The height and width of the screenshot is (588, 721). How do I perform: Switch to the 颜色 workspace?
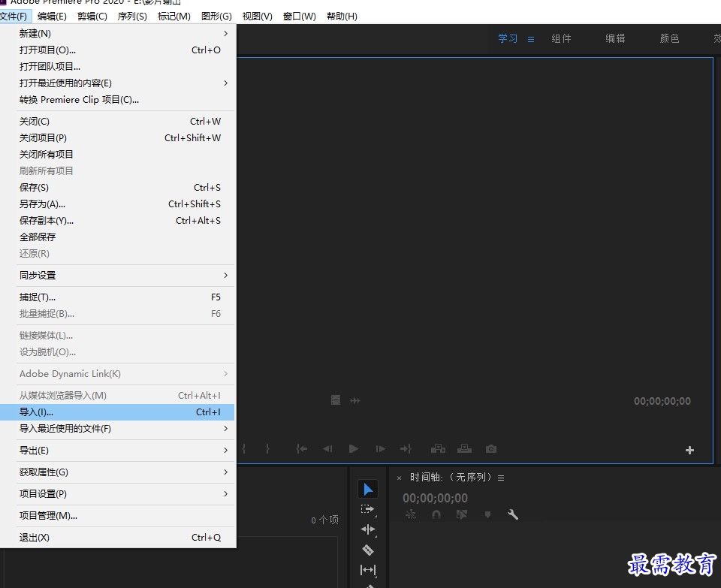point(669,38)
